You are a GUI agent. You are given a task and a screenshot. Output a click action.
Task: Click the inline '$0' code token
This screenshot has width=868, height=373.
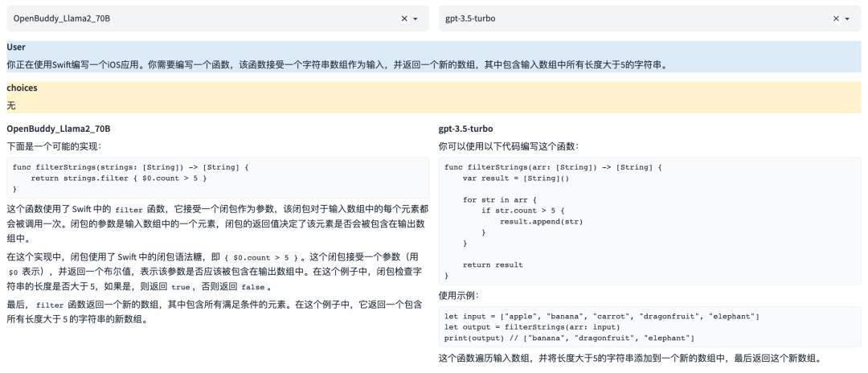(x=14, y=273)
